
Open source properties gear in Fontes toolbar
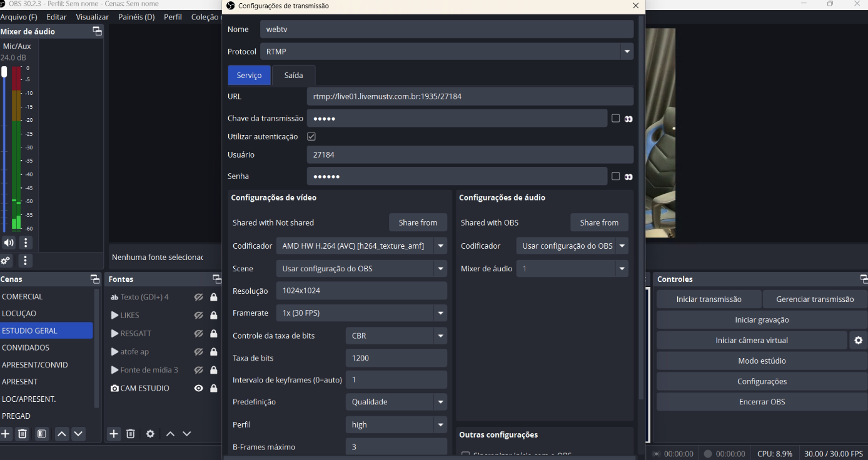coord(150,434)
